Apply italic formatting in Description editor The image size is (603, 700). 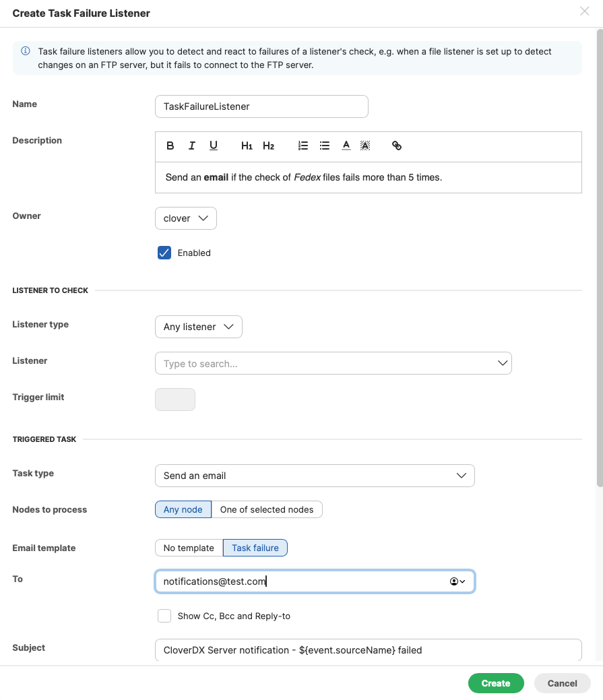192,146
